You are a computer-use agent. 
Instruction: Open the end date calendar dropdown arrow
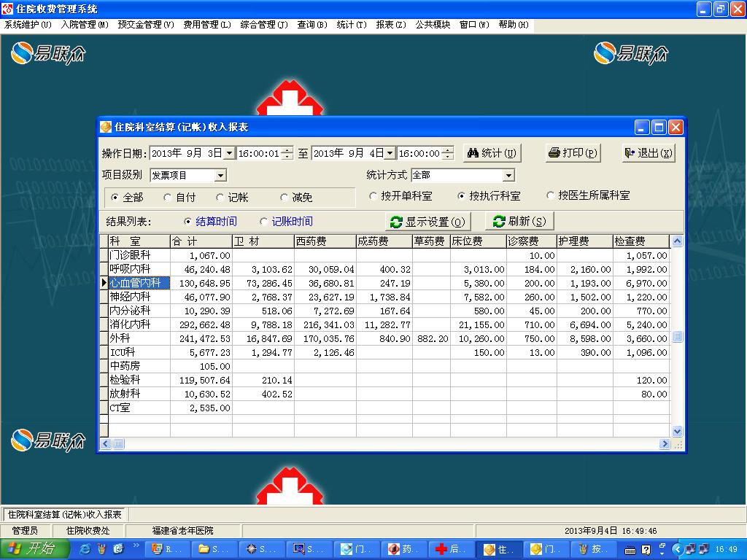[x=390, y=153]
